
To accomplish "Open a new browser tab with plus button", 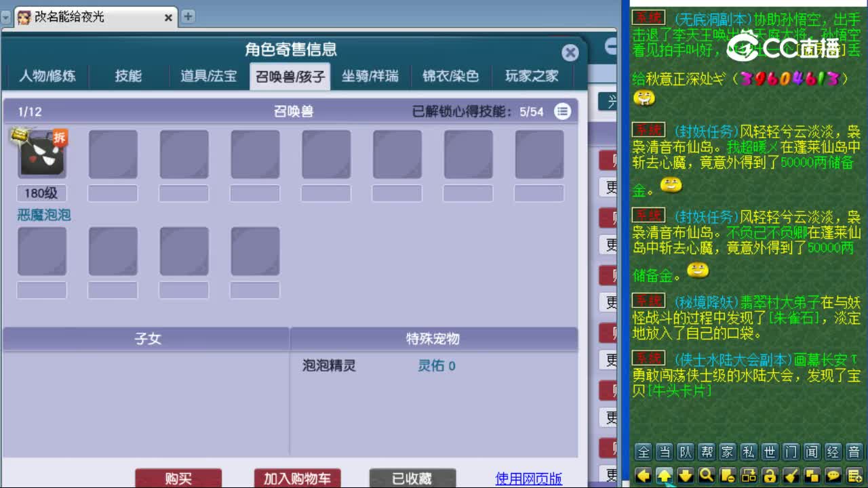I will point(189,16).
